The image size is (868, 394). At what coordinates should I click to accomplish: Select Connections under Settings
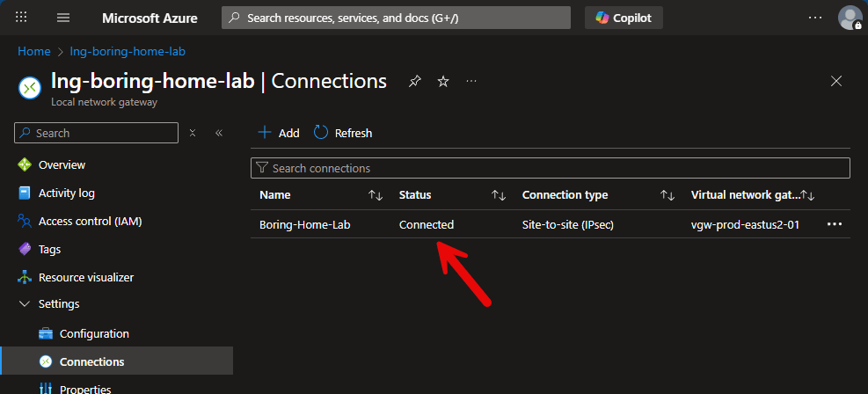[x=116, y=361]
